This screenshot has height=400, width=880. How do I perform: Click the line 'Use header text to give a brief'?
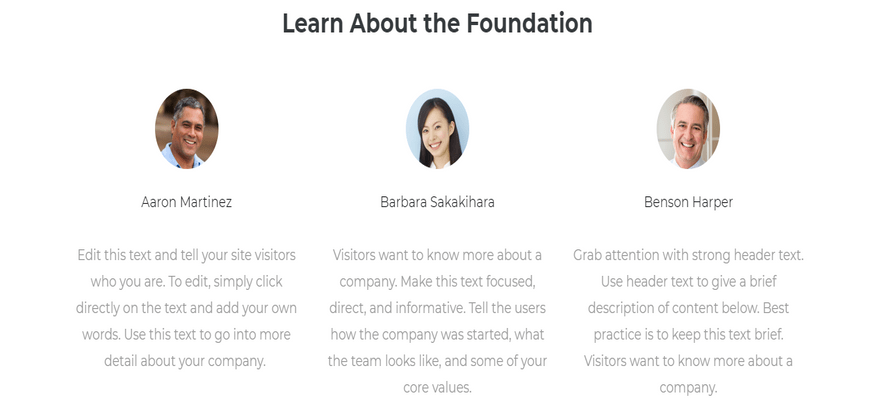pos(689,282)
